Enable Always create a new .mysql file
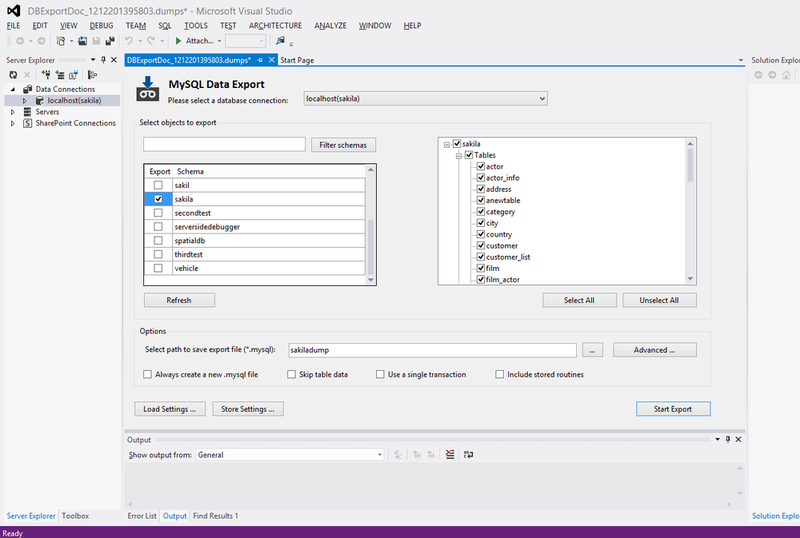 pyautogui.click(x=147, y=374)
